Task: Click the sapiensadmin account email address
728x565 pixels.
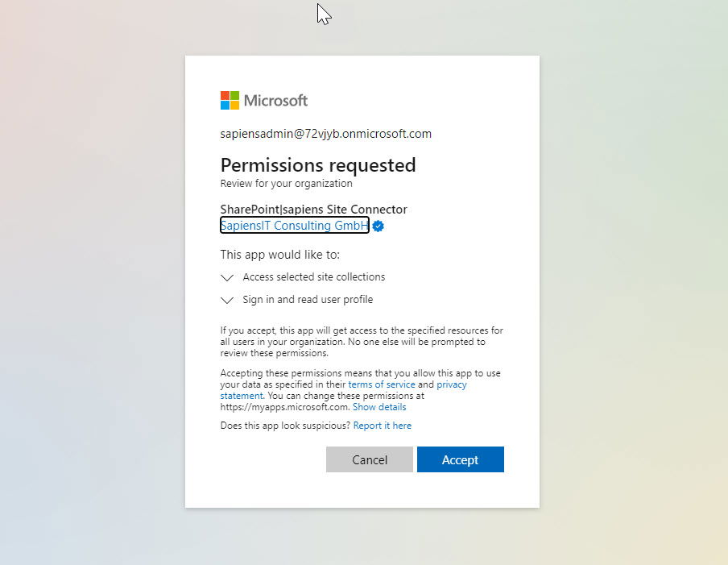Action: pos(326,134)
